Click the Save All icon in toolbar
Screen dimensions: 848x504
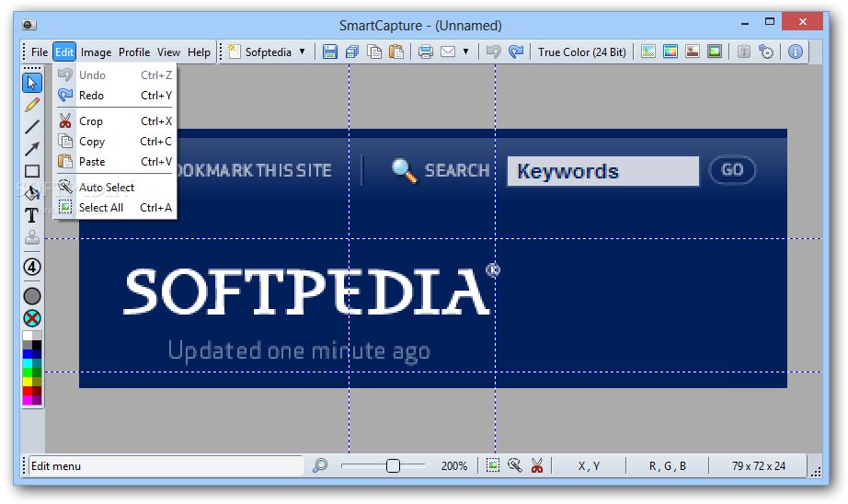click(352, 52)
